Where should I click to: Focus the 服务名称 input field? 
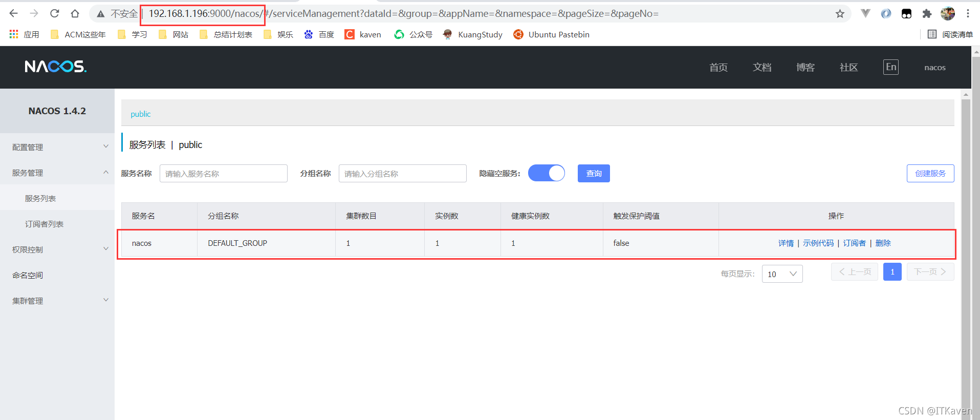tap(224, 173)
